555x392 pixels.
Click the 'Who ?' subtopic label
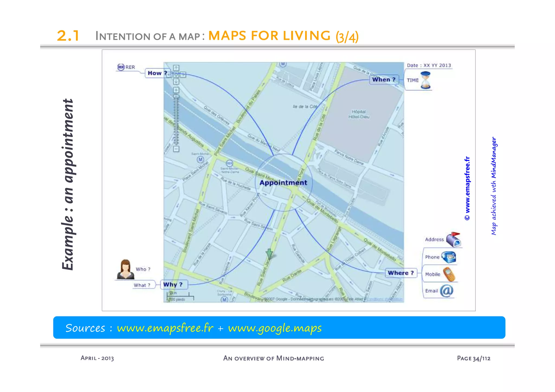coord(143,269)
